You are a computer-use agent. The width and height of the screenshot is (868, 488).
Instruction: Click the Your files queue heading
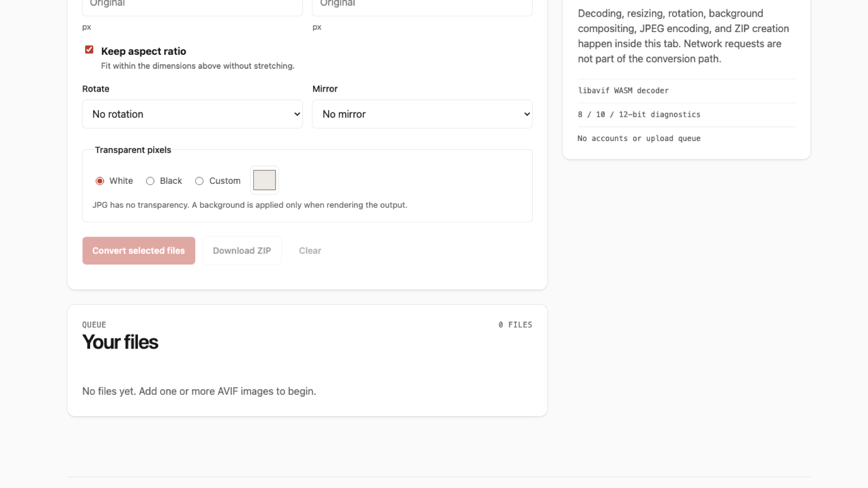point(120,342)
